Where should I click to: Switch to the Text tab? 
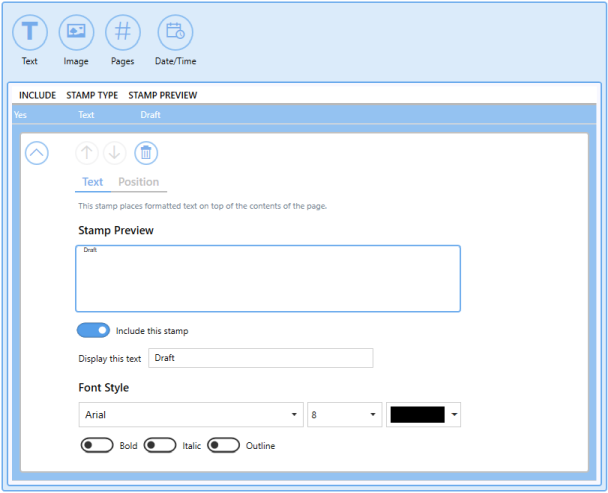93,182
